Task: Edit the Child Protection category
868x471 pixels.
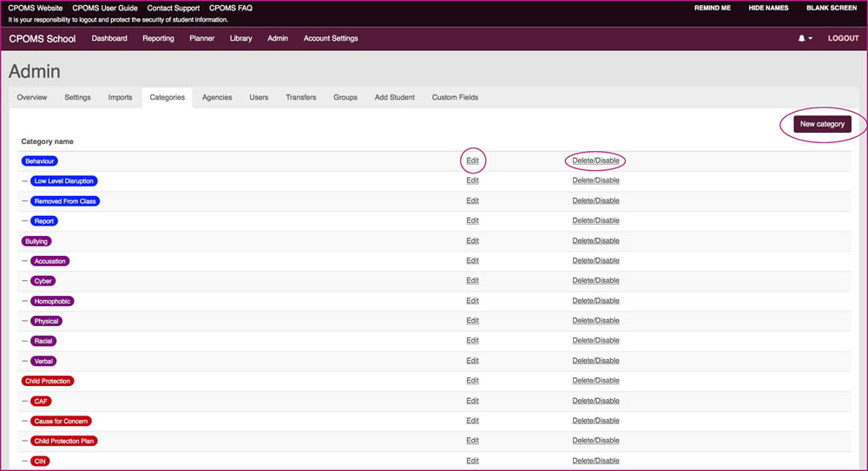Action: pos(472,381)
